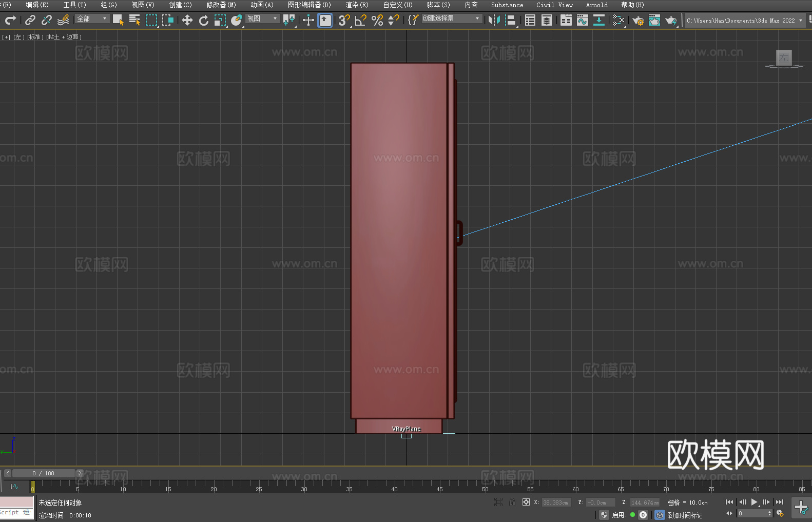This screenshot has height=522, width=812.
Task: Toggle the Percent Snap icon
Action: pyautogui.click(x=377, y=20)
